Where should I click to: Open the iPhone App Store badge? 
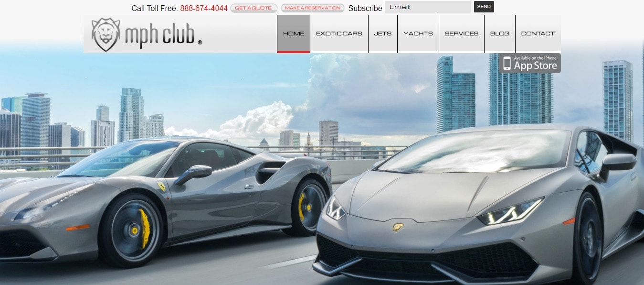coord(530,63)
